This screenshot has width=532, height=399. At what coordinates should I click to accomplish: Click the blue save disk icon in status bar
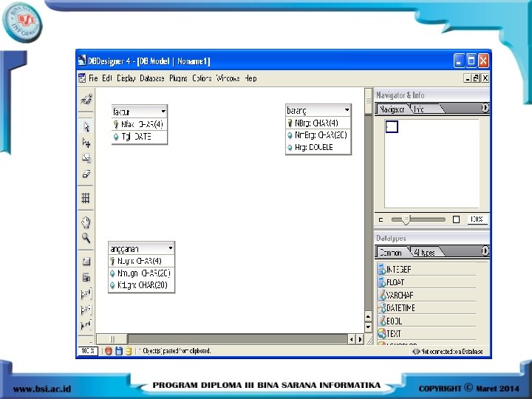coord(119,351)
